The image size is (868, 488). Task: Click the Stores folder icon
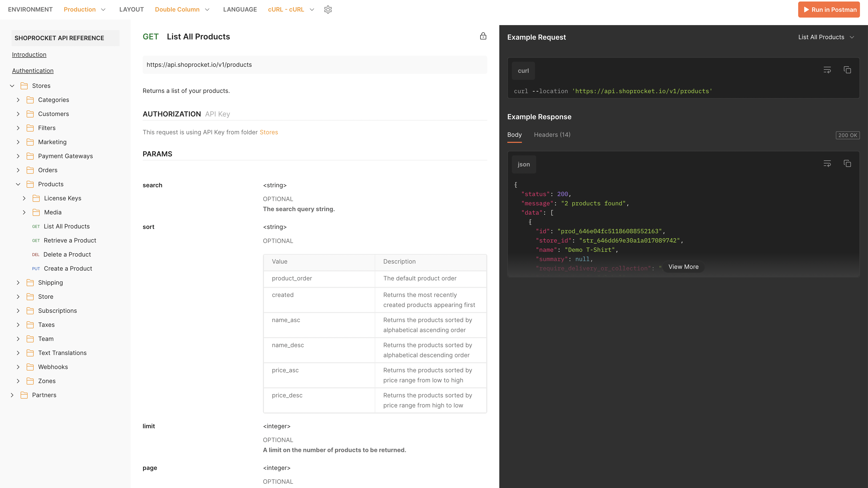(24, 86)
